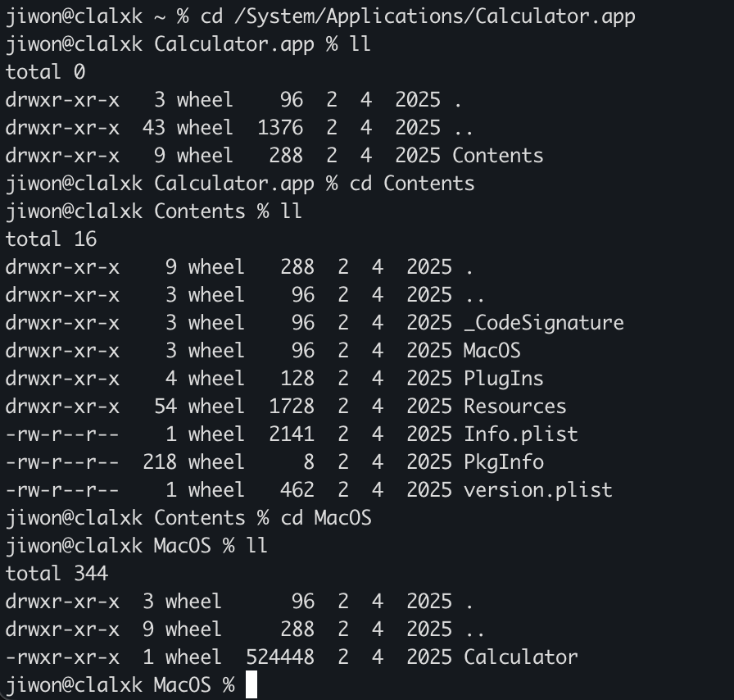Click the version.plist filename

(538, 490)
